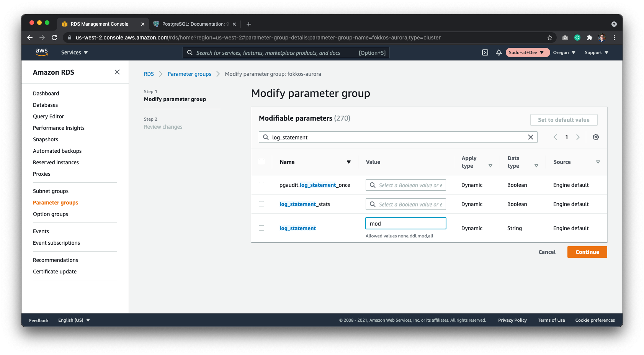Open tab search dropdown in Chrome
This screenshot has width=644, height=355.
(x=614, y=24)
